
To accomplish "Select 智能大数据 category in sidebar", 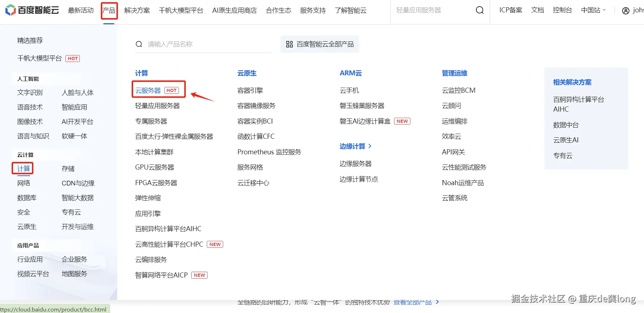I will tap(78, 198).
